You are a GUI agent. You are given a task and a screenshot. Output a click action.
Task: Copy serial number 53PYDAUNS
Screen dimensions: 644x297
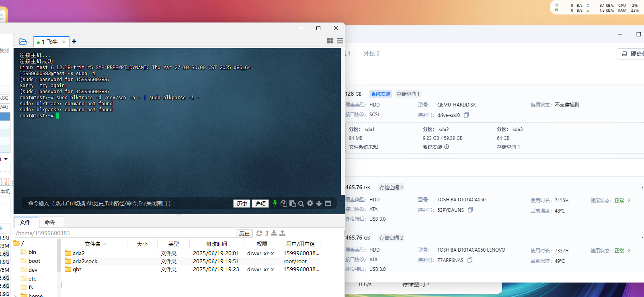(x=470, y=210)
